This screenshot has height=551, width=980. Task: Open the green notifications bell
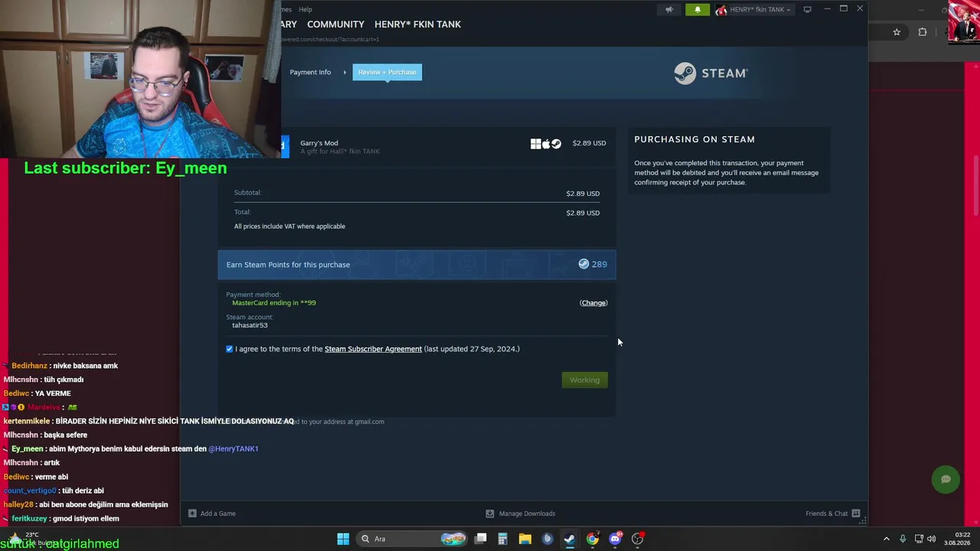pos(697,9)
